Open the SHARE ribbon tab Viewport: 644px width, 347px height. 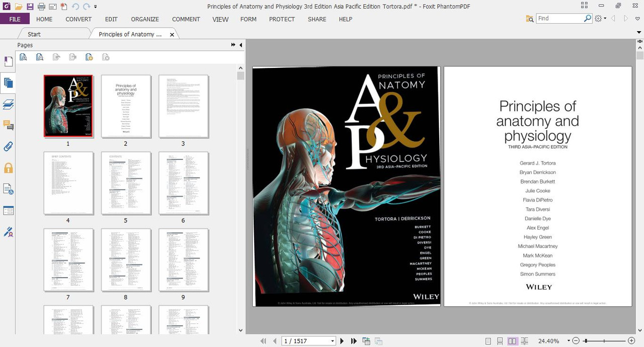coord(317,19)
